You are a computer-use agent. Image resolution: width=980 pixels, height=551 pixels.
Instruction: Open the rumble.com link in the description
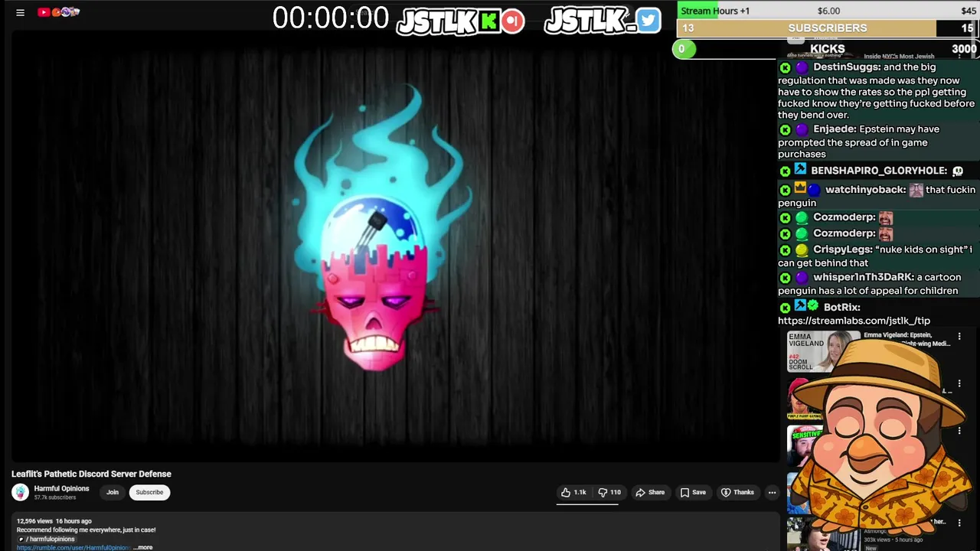(x=73, y=547)
